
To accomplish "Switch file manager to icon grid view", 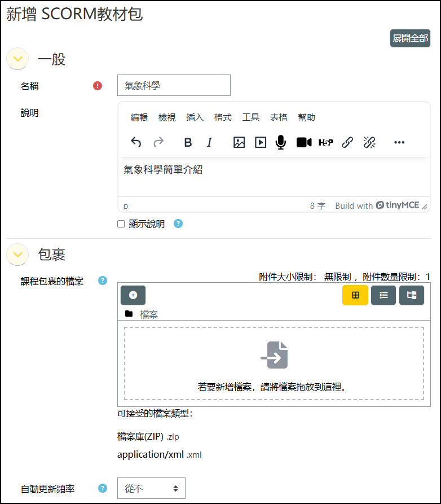I will pyautogui.click(x=355, y=295).
